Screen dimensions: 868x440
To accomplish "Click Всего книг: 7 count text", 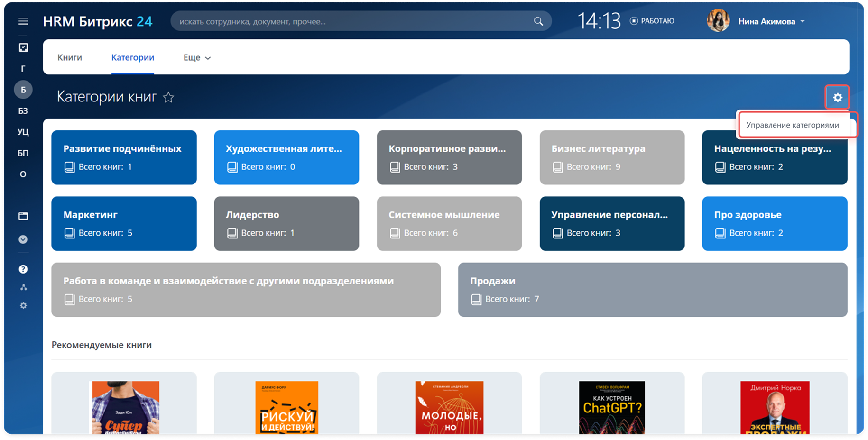I will [512, 299].
